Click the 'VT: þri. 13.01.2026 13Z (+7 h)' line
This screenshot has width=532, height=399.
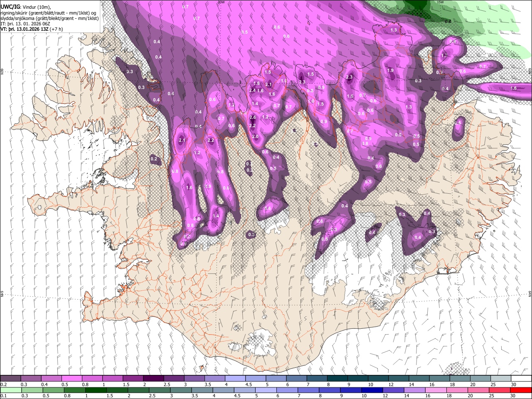(x=32, y=29)
